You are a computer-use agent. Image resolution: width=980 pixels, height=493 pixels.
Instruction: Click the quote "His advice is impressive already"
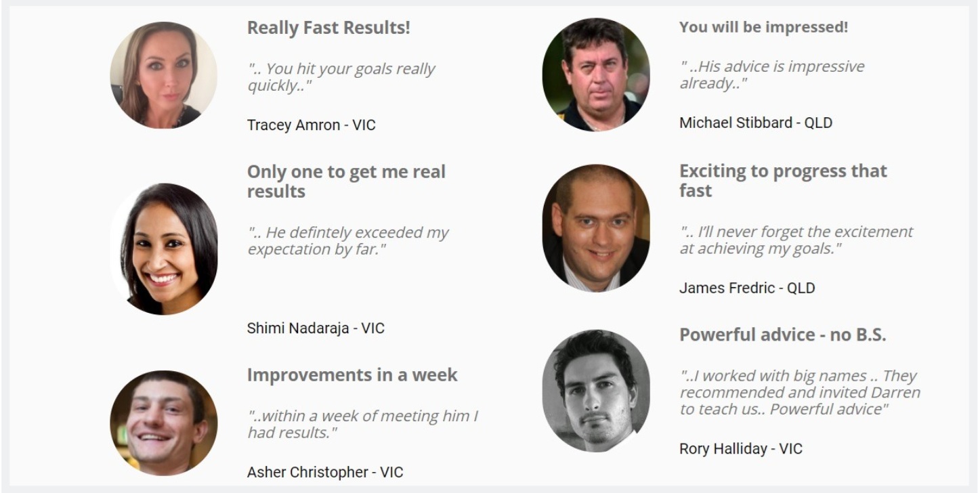coord(772,74)
